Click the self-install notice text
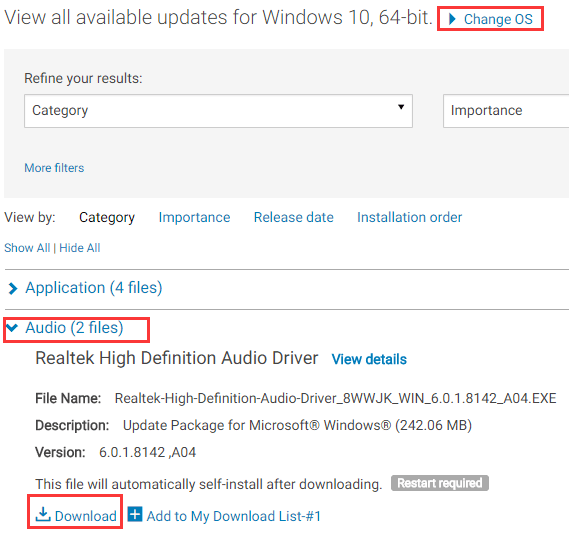The width and height of the screenshot is (569, 534). click(209, 484)
